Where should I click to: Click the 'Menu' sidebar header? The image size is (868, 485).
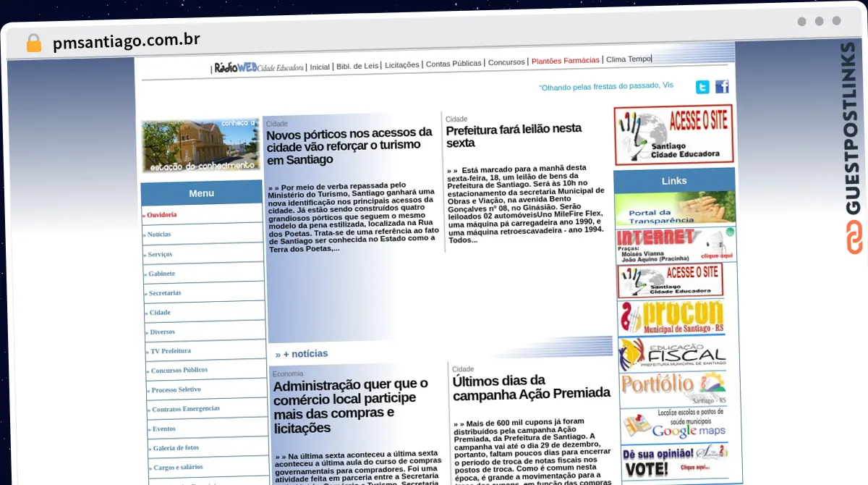coord(202,193)
